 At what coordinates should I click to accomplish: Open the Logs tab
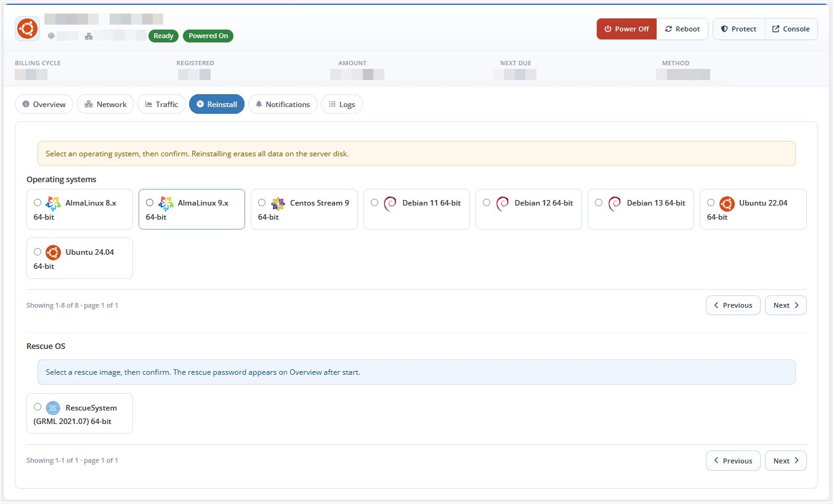[342, 104]
